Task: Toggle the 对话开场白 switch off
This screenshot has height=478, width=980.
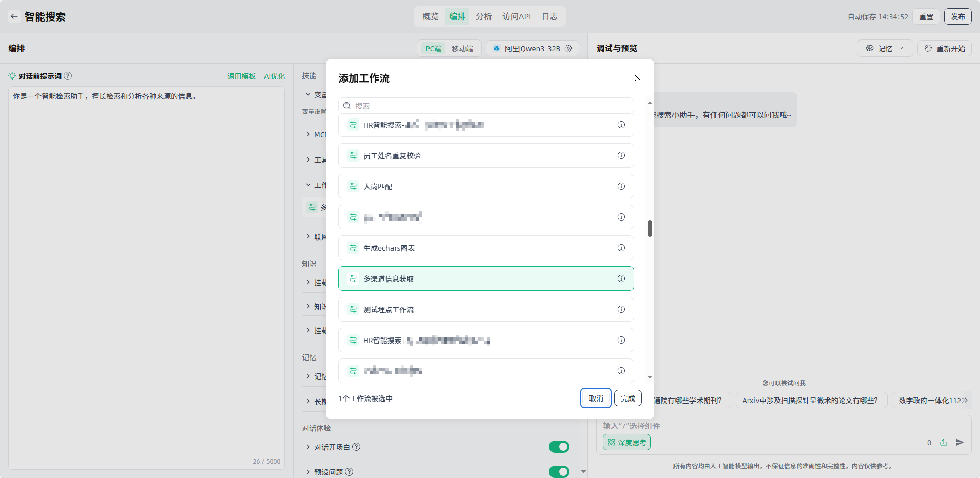Action: [x=559, y=447]
